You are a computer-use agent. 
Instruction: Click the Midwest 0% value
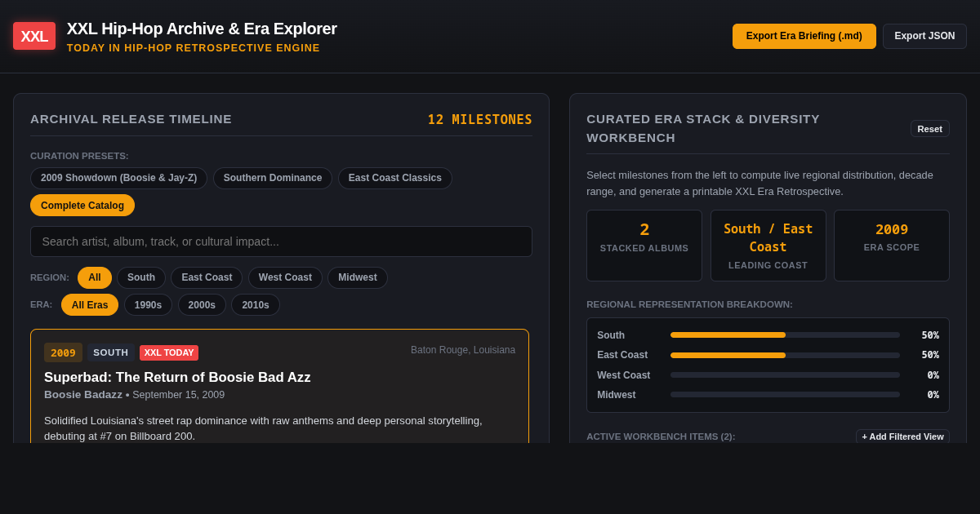pyautogui.click(x=933, y=395)
